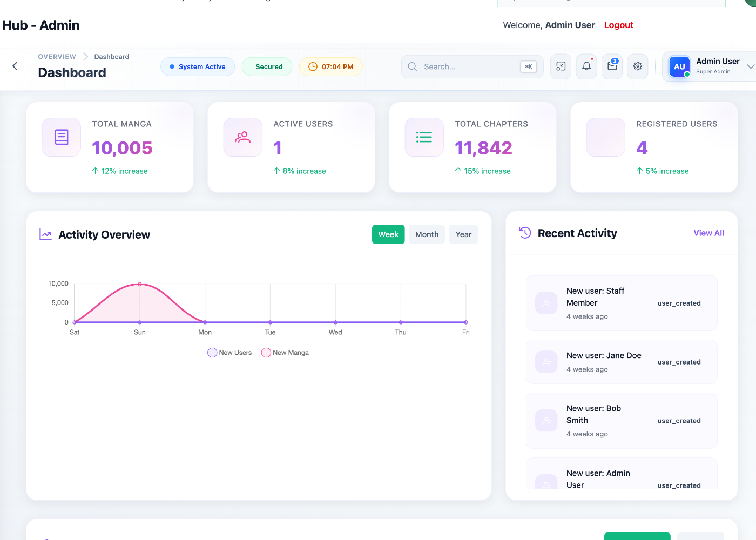Toggle New Manga series in chart legend

click(x=285, y=353)
